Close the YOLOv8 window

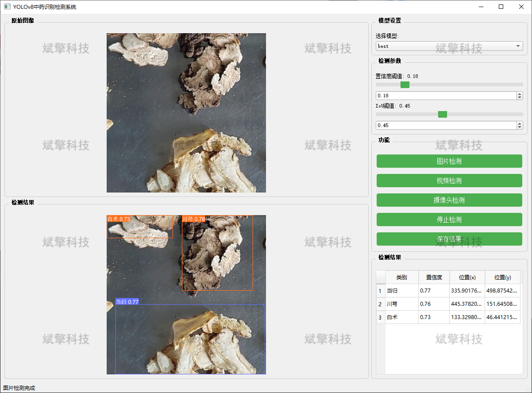point(521,7)
